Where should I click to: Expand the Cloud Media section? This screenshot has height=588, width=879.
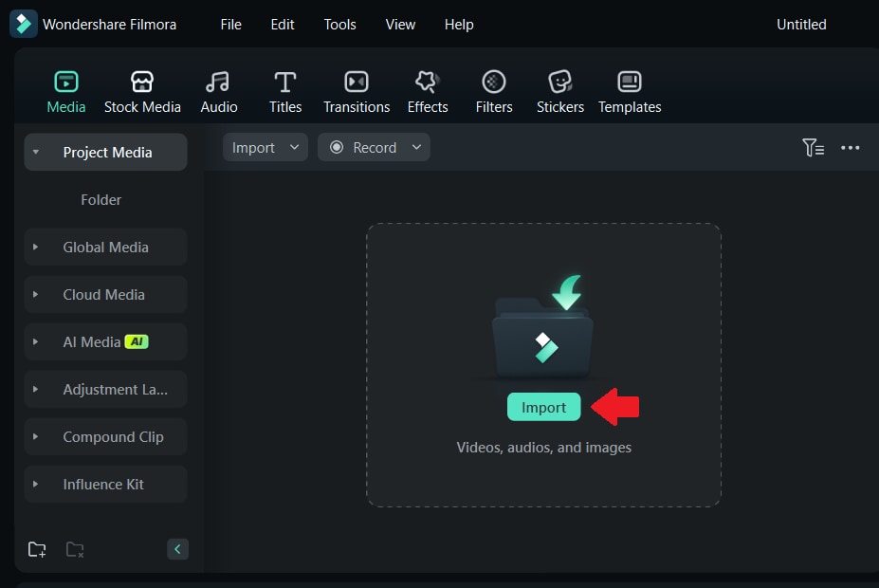click(x=35, y=294)
